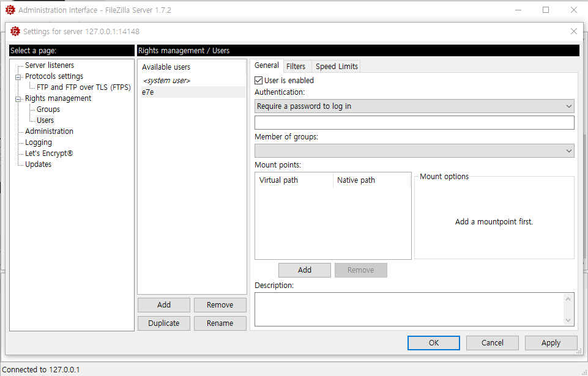
Task: Maximize the Administration interface window
Action: [x=546, y=10]
